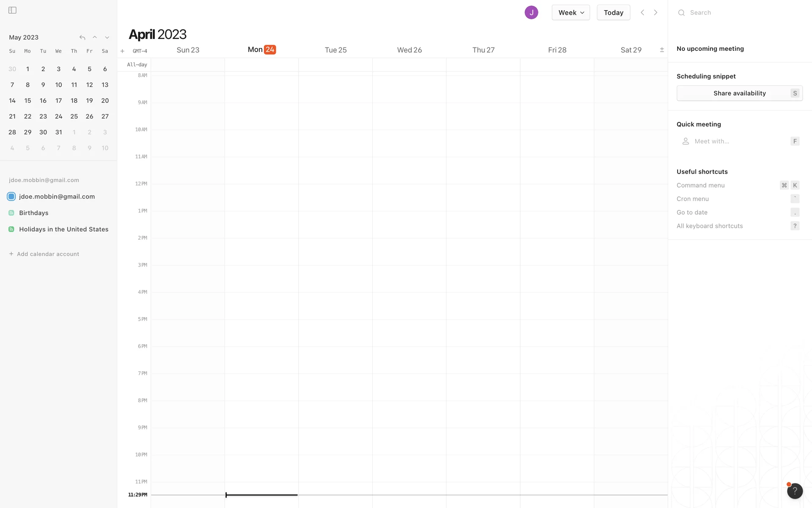Go to next month in mini calendar
This screenshot has height=508, width=812.
[107, 38]
